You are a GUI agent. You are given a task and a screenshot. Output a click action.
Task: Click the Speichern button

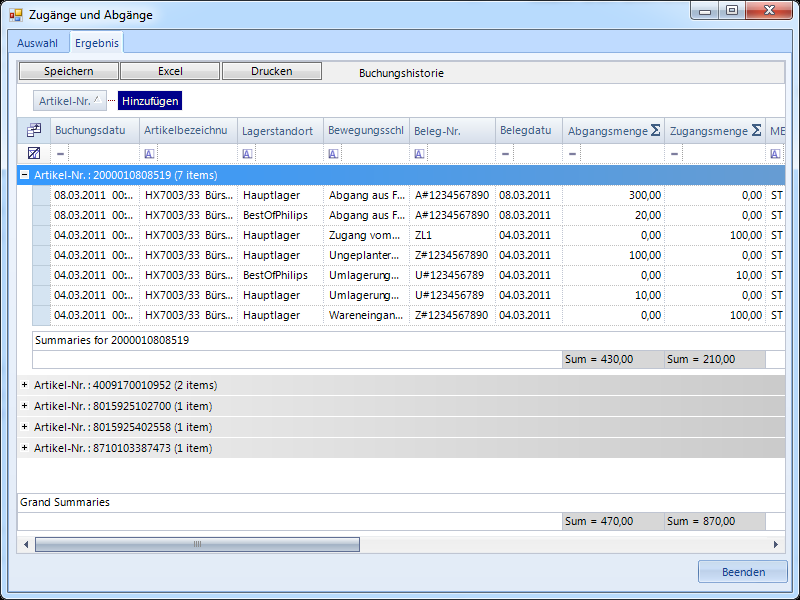coord(69,71)
